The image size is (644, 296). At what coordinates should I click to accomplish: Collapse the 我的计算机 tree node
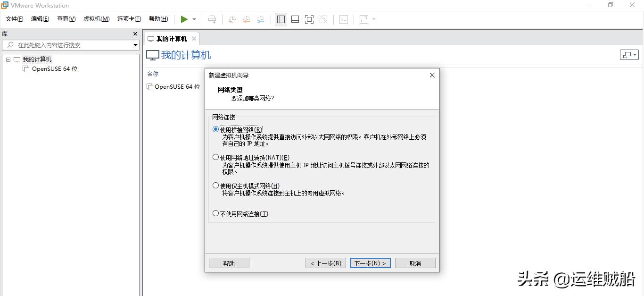pos(8,59)
